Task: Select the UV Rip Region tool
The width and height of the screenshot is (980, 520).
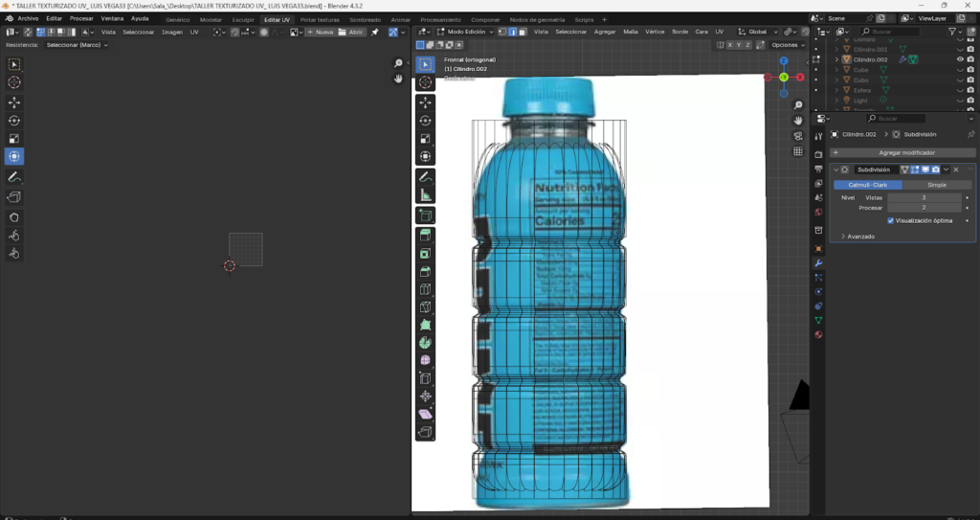Action: pyautogui.click(x=13, y=197)
